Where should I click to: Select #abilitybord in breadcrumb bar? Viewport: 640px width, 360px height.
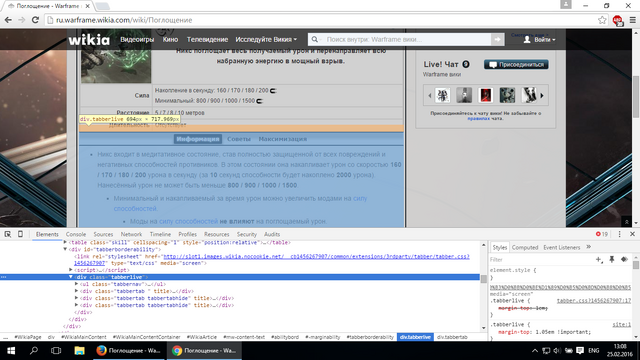(284, 337)
